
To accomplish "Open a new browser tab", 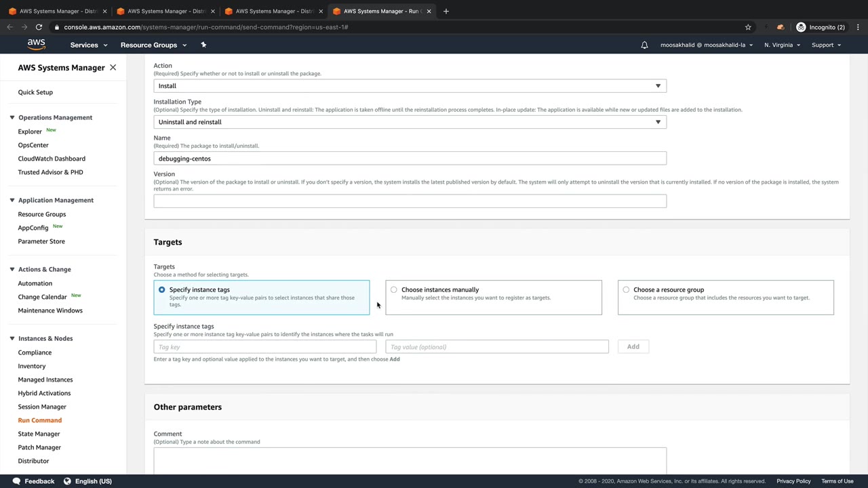I will [x=446, y=11].
